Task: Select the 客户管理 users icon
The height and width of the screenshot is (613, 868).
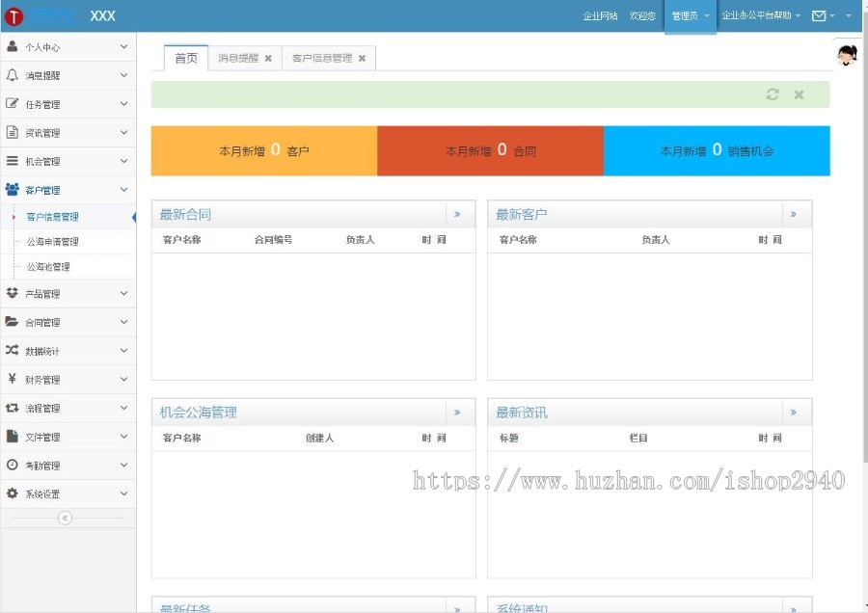Action: 12,189
